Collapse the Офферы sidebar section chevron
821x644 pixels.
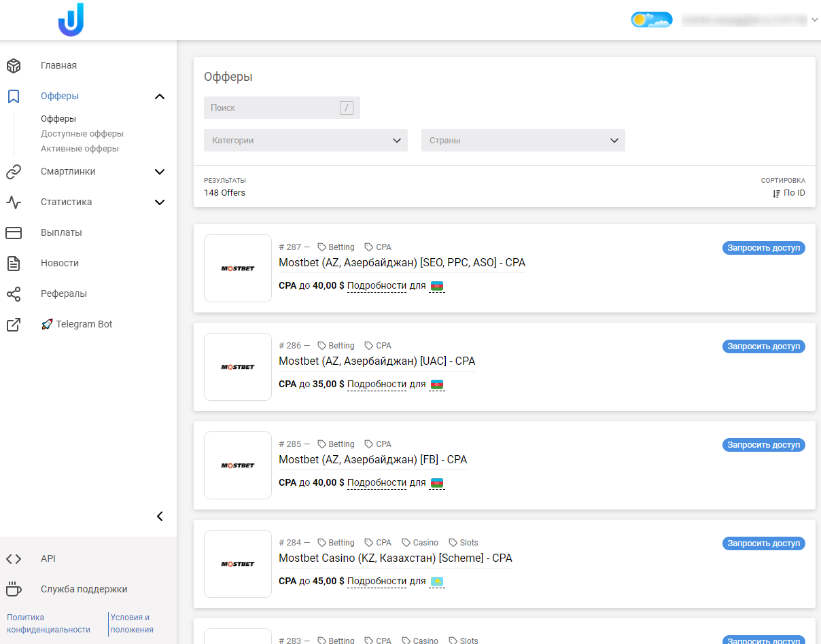pos(160,96)
